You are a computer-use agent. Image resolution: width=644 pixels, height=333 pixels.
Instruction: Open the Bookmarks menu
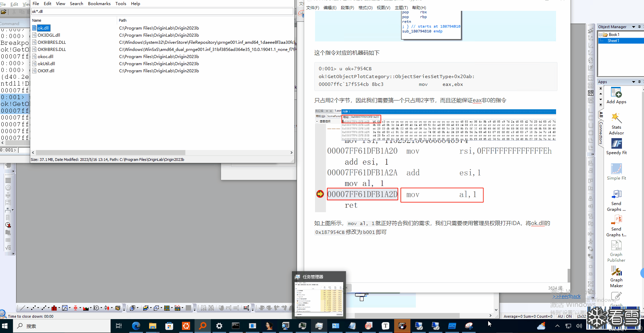coord(99,3)
